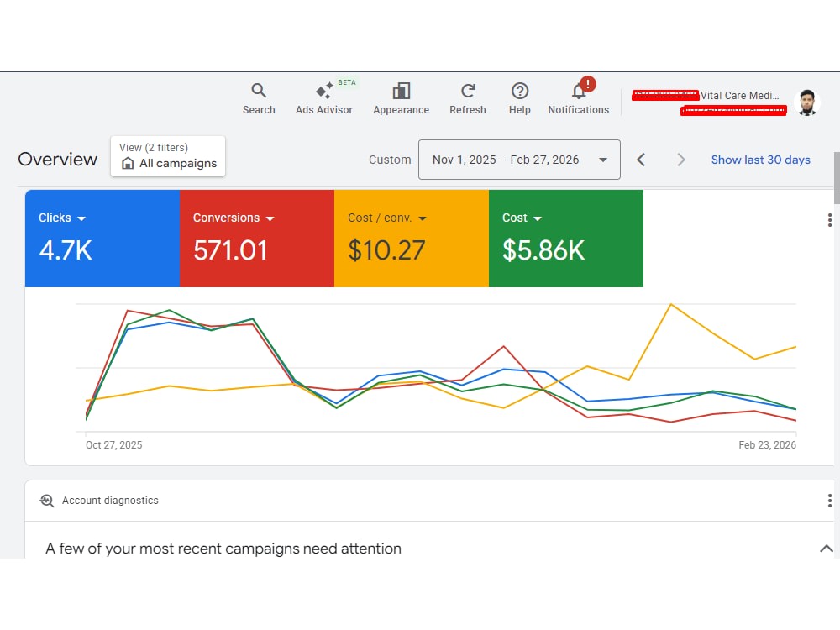Click Show last 30 days link

tap(760, 160)
